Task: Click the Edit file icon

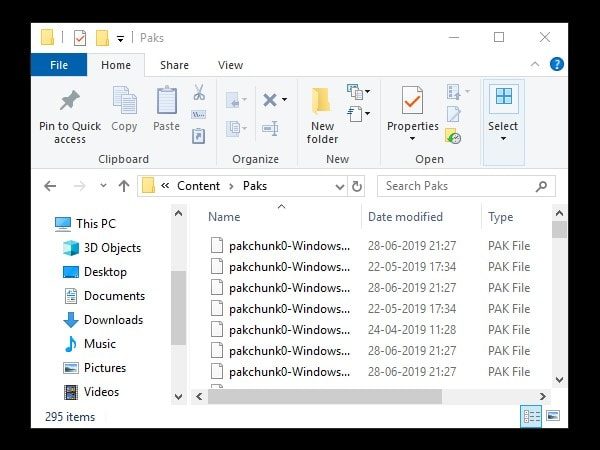Action: 453,114
